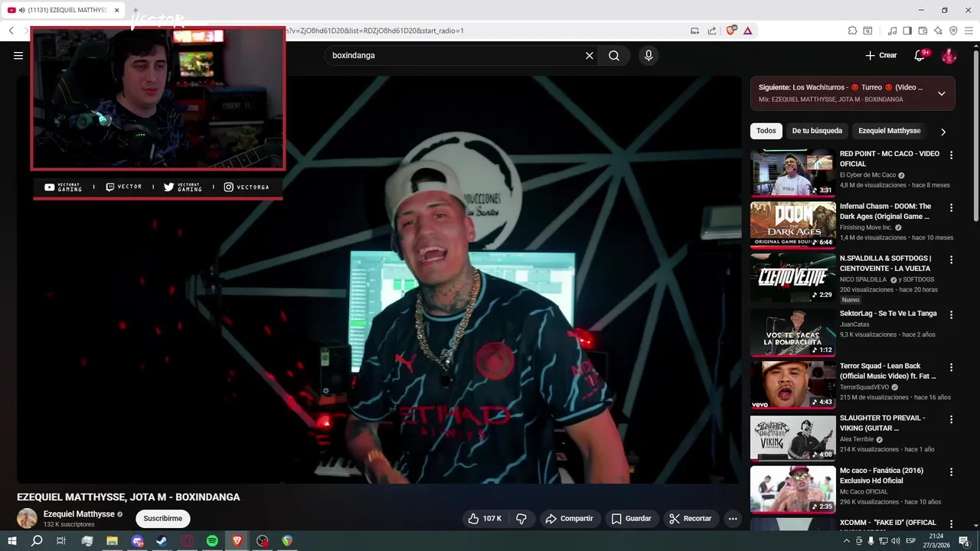Screen dimensions: 980x551
Task: Open options for CIENTOVEINTE - LA VUELTA
Action: 951,259
